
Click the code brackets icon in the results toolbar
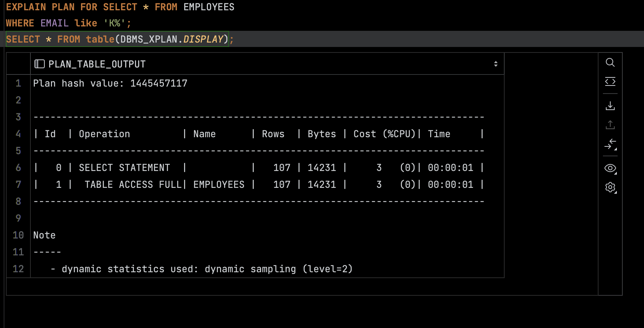[x=610, y=81]
